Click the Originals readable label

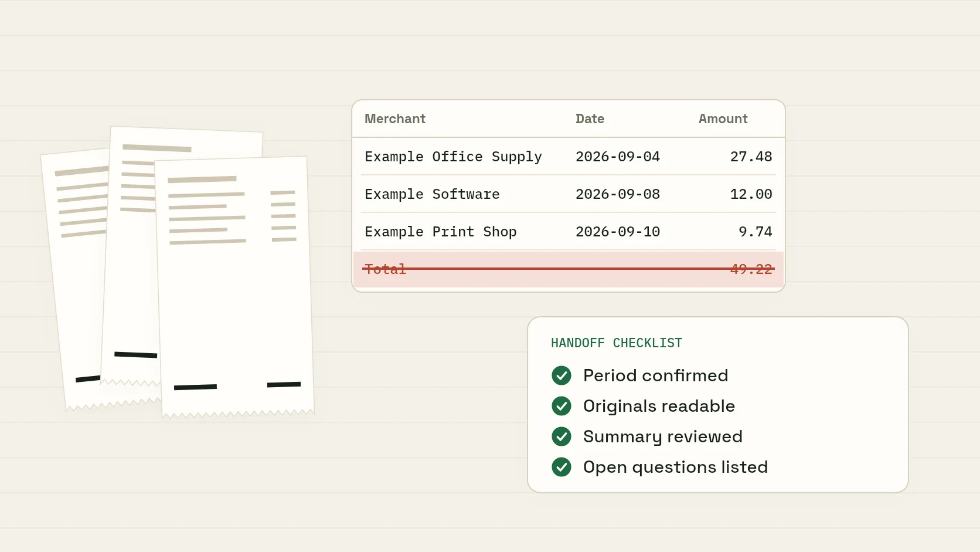pyautogui.click(x=659, y=406)
